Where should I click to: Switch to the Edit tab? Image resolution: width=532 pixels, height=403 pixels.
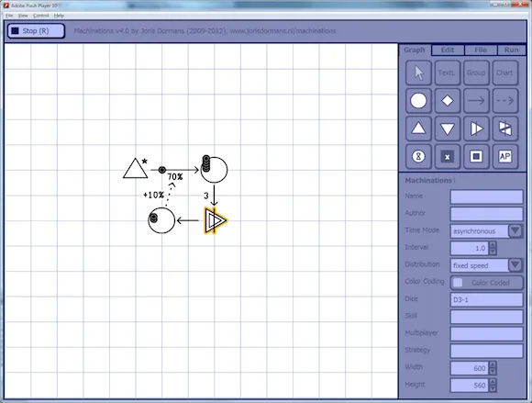point(448,50)
